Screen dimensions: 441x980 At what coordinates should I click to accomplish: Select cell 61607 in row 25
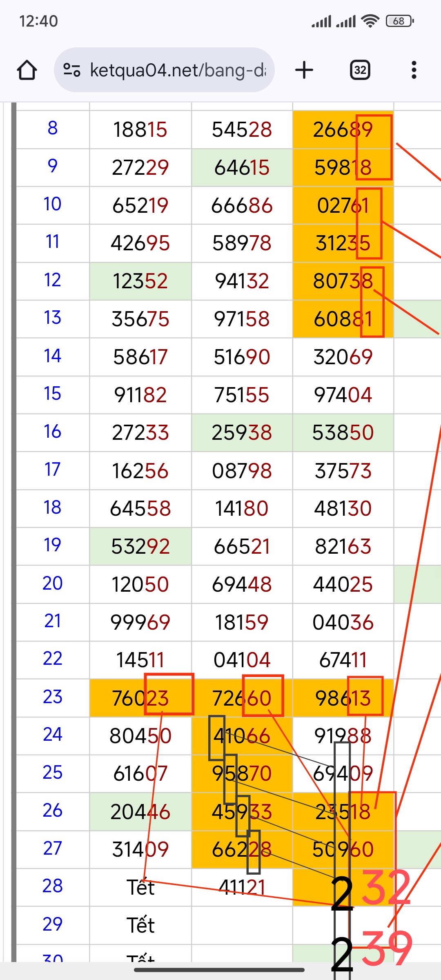pos(140,774)
